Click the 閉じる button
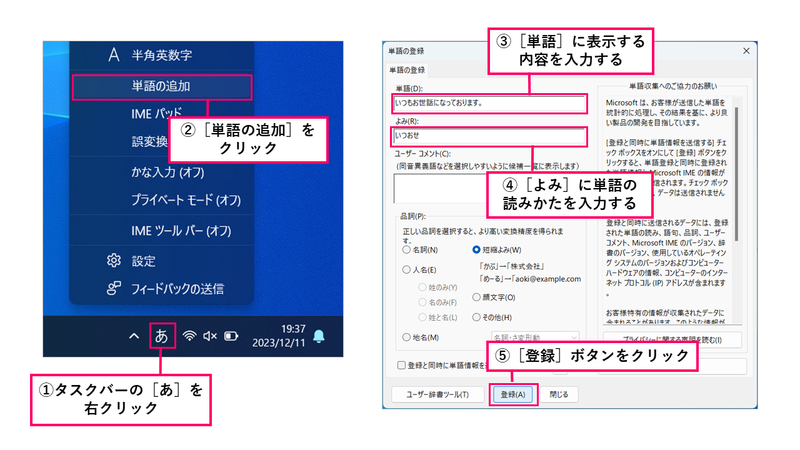Image resolution: width=800 pixels, height=450 pixels. tap(559, 394)
